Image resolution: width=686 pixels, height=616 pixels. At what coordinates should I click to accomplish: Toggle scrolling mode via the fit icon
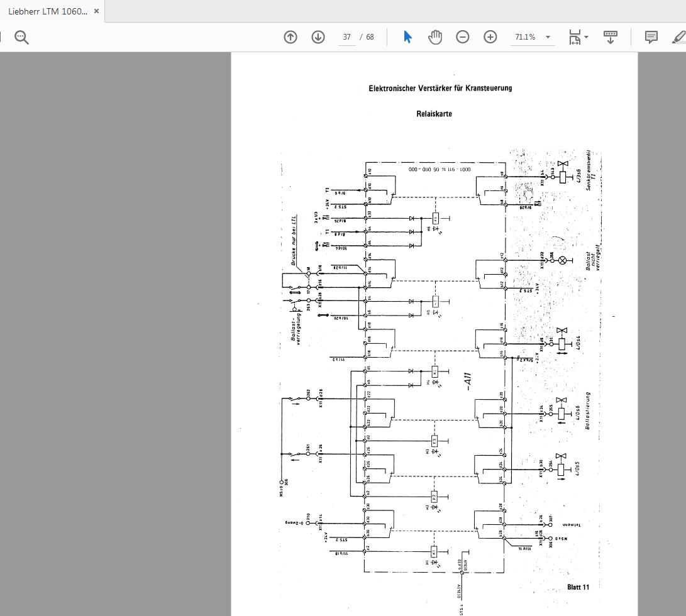click(x=574, y=37)
